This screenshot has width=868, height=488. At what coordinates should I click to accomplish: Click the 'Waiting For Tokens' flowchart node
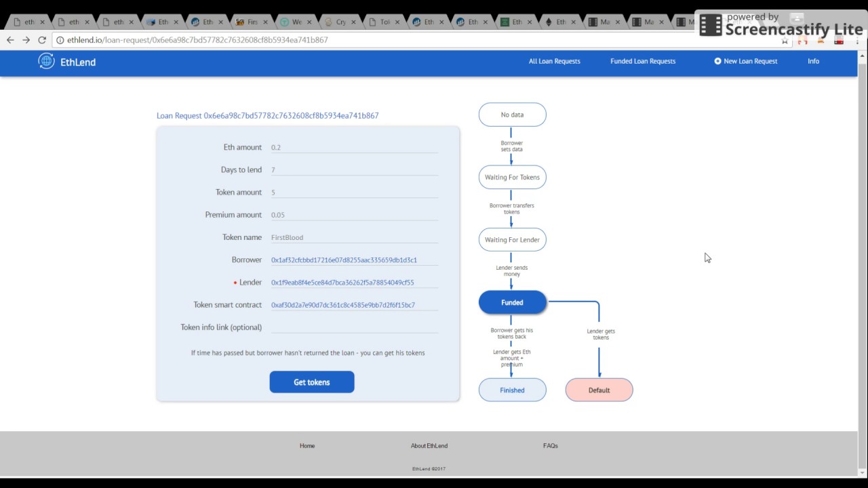[513, 178]
